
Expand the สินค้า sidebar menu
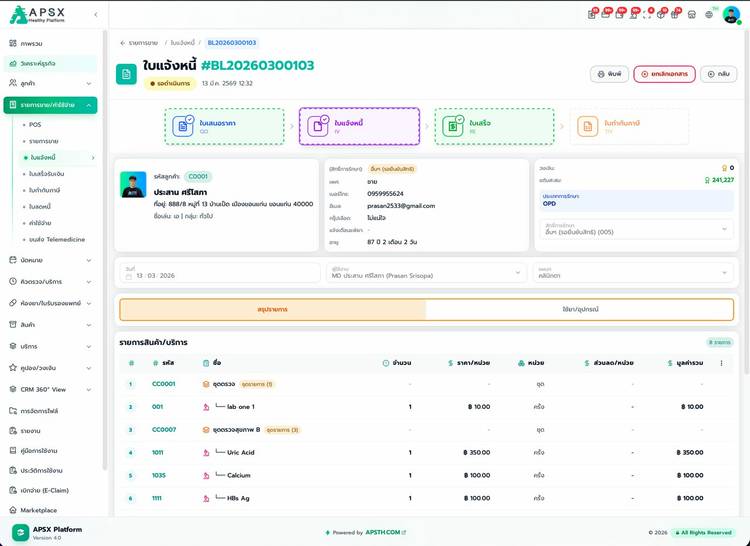pyautogui.click(x=52, y=325)
